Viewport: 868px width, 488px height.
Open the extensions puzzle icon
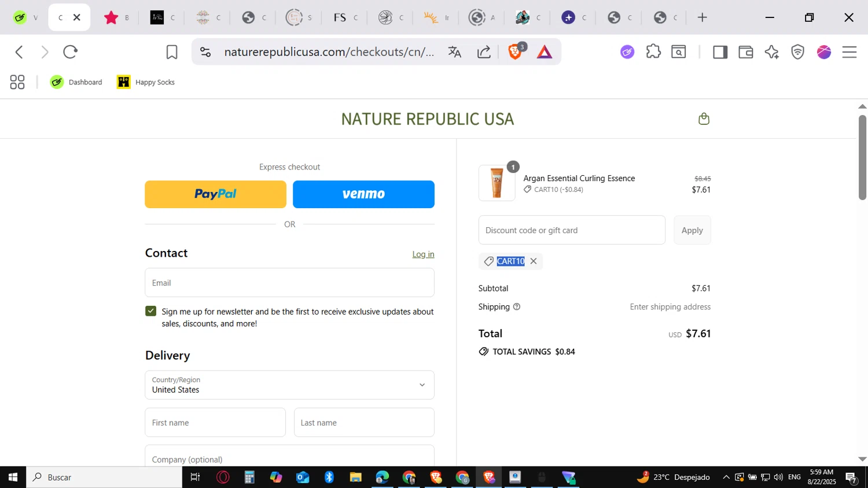(x=653, y=51)
